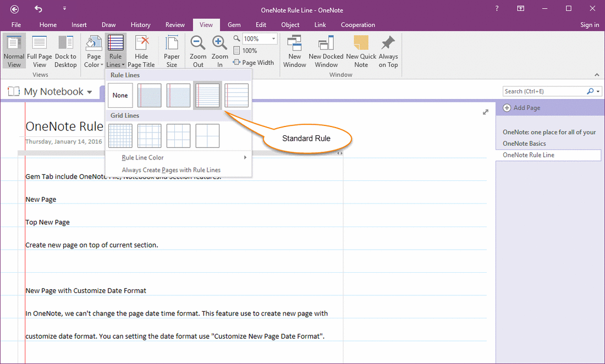
Task: Click the Search notebook input field
Action: (543, 91)
